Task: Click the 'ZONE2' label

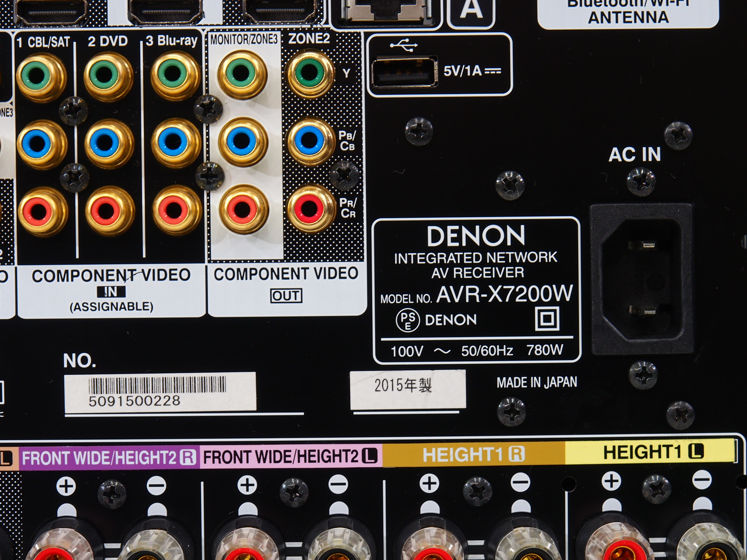Action: pyautogui.click(x=309, y=38)
